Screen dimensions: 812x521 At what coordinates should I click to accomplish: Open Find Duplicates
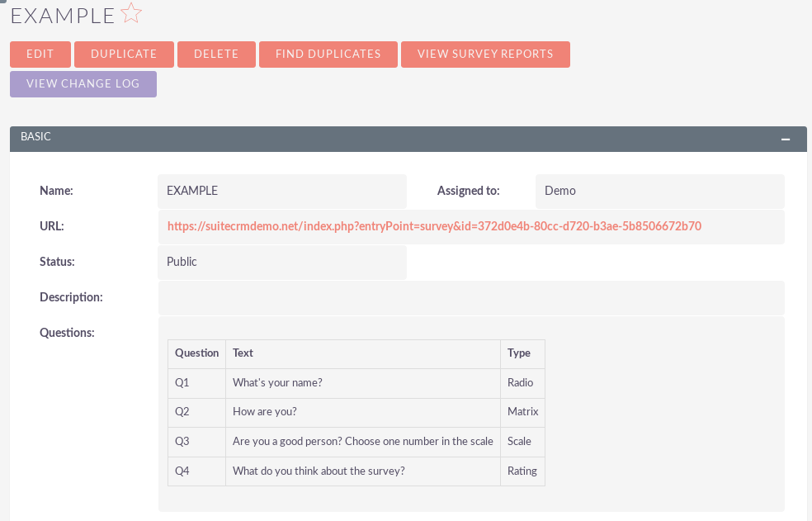[328, 54]
